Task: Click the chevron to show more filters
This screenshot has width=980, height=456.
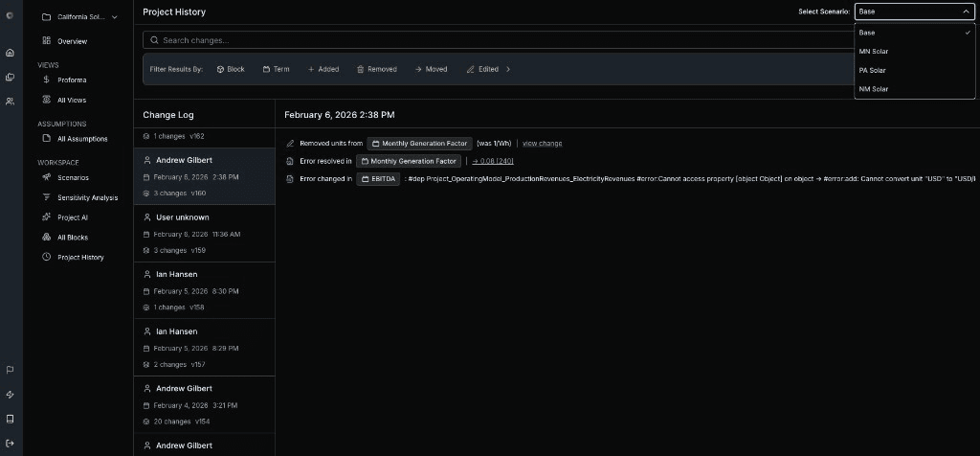Action: (x=508, y=69)
